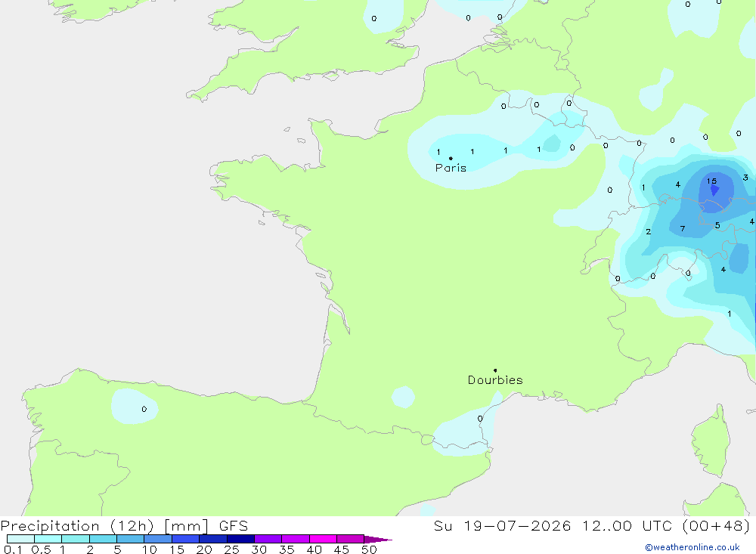Click the '25' legend scale label
The height and width of the screenshot is (554, 756).
pos(231,549)
